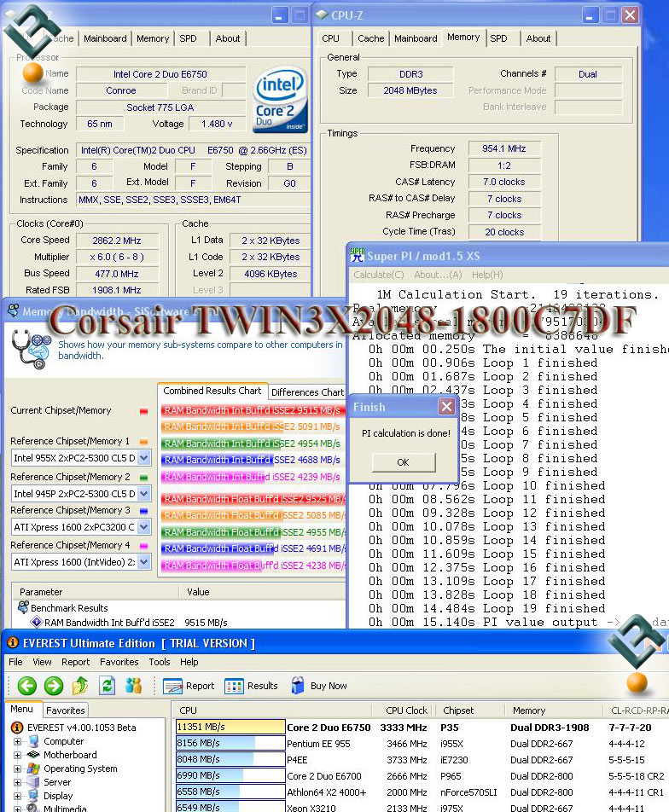Screen dimensions: 669x812
Task: Click the green Back arrow in EVEREST toolbar
Action: 27,686
